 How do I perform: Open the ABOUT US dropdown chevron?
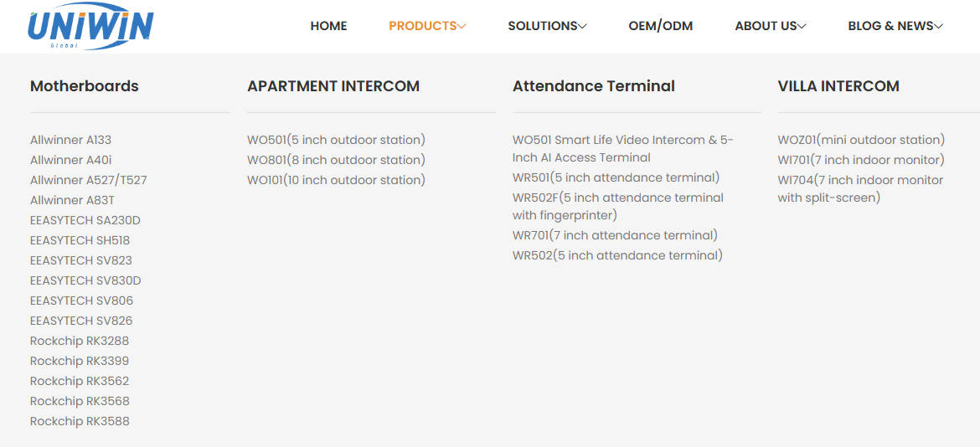[x=802, y=27]
